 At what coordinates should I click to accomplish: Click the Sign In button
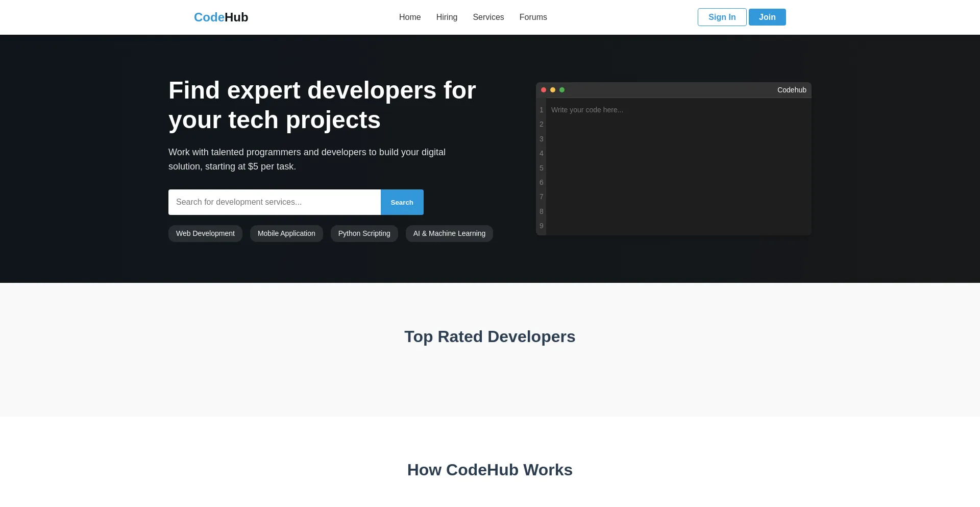coord(722,17)
